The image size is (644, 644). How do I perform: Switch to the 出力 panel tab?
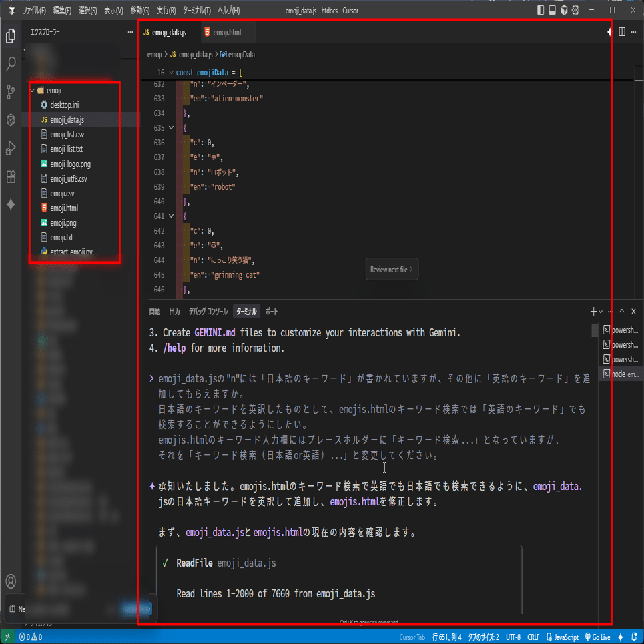tap(175, 311)
